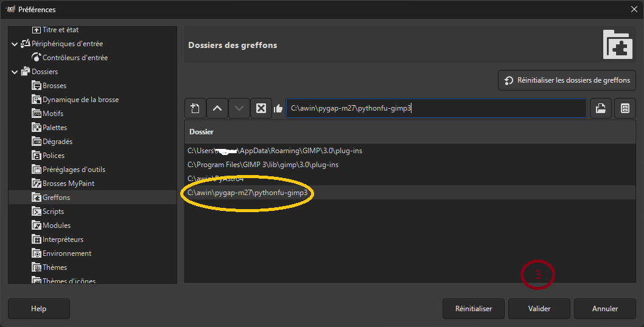
Task: Click the Polices folder icon
Action: (x=37, y=156)
